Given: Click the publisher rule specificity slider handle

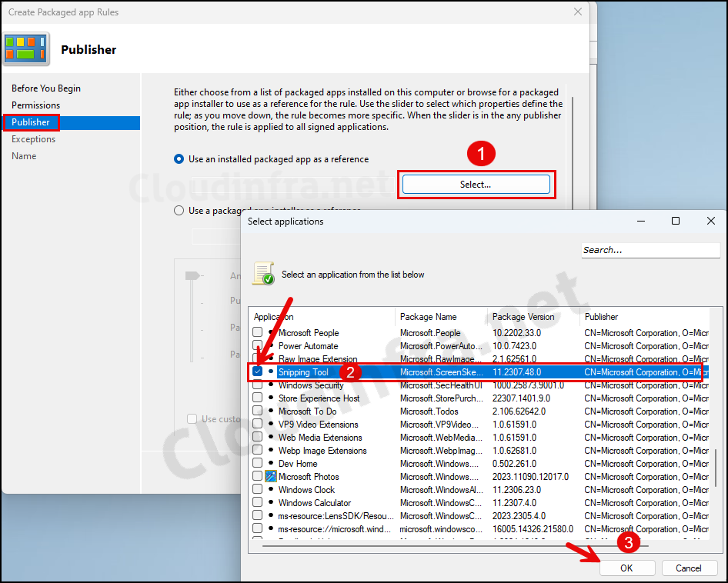Looking at the screenshot, I should (x=192, y=275).
